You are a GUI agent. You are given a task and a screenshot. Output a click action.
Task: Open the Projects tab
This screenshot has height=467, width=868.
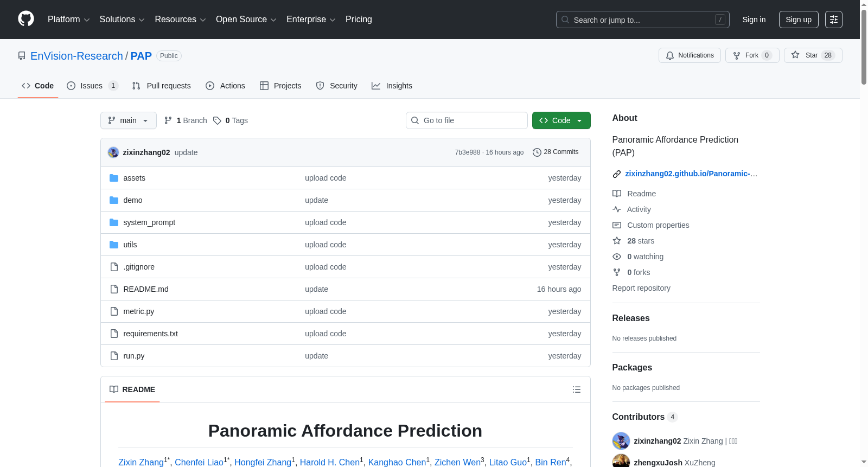(x=280, y=86)
